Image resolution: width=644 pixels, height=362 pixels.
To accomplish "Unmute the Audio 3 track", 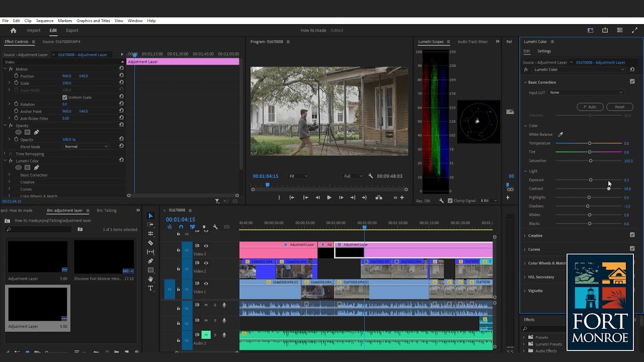I will point(206,335).
